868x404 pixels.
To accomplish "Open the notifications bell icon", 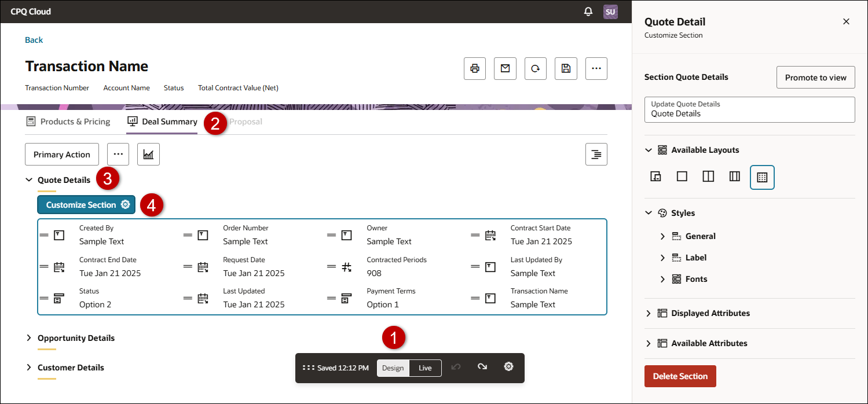I will [588, 12].
